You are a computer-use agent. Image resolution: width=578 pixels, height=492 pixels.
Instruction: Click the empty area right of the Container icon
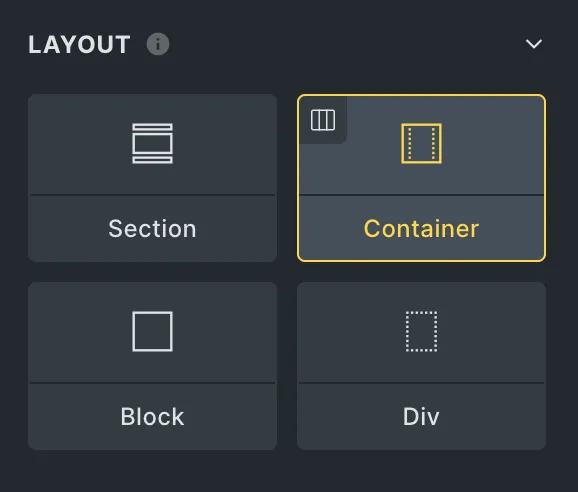pyautogui.click(x=492, y=144)
